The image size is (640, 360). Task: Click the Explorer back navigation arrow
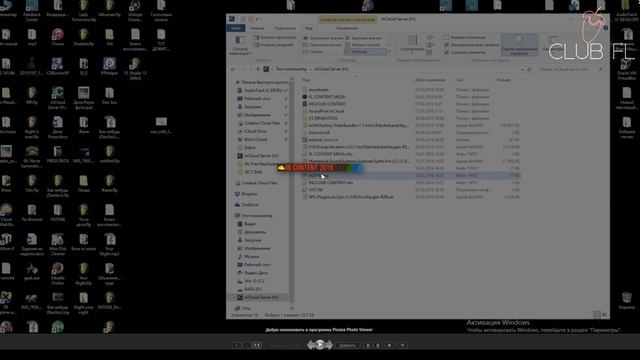tap(233, 69)
